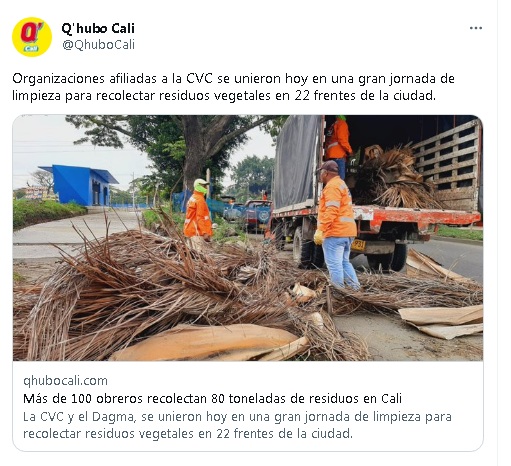The height and width of the screenshot is (466, 511).
Task: Click the card description about CVC y el Dagma
Action: point(237,425)
